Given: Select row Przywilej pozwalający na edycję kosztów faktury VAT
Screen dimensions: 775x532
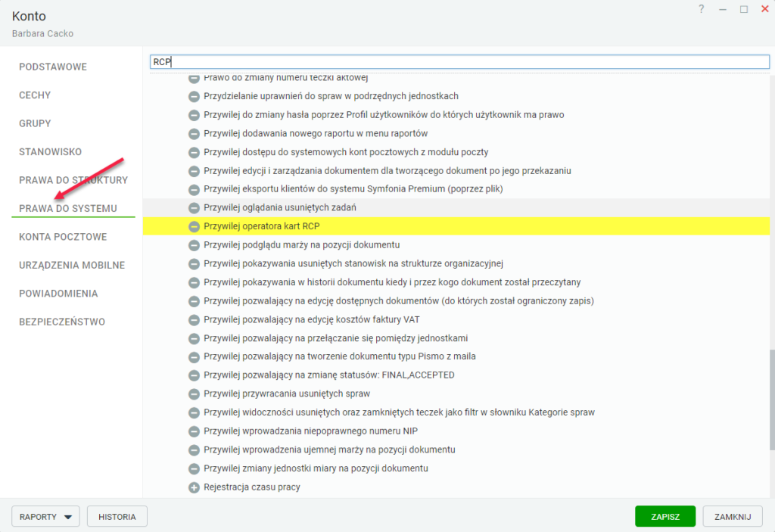Looking at the screenshot, I should (x=456, y=320).
